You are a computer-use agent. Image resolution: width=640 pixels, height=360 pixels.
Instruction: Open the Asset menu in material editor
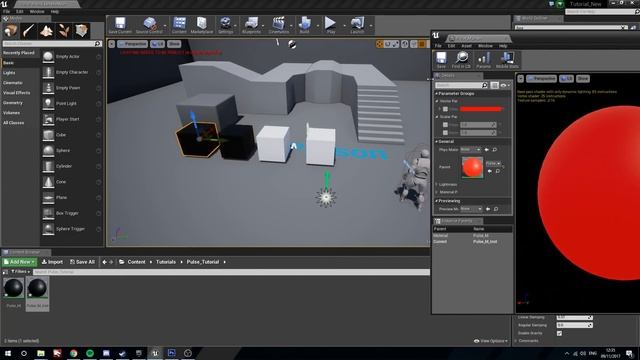pos(467,46)
